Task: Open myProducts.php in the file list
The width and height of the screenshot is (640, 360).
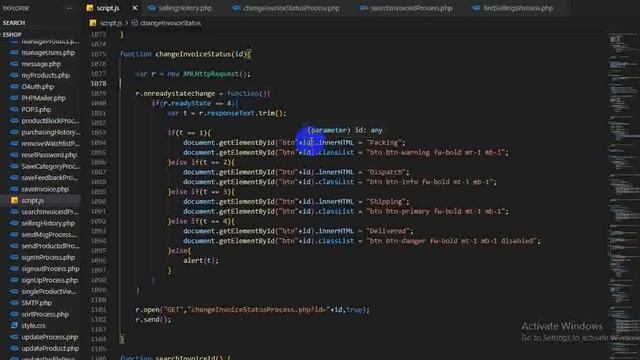Action: (46, 76)
